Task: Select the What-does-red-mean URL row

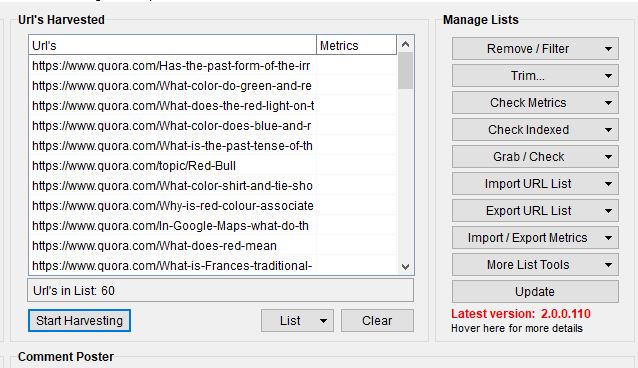Action: pyautogui.click(x=212, y=245)
